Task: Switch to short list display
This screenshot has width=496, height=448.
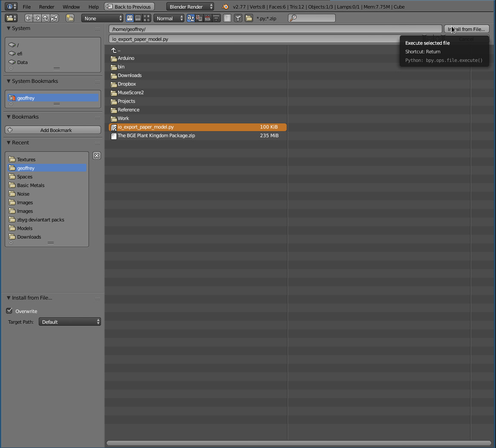Action: [x=130, y=18]
